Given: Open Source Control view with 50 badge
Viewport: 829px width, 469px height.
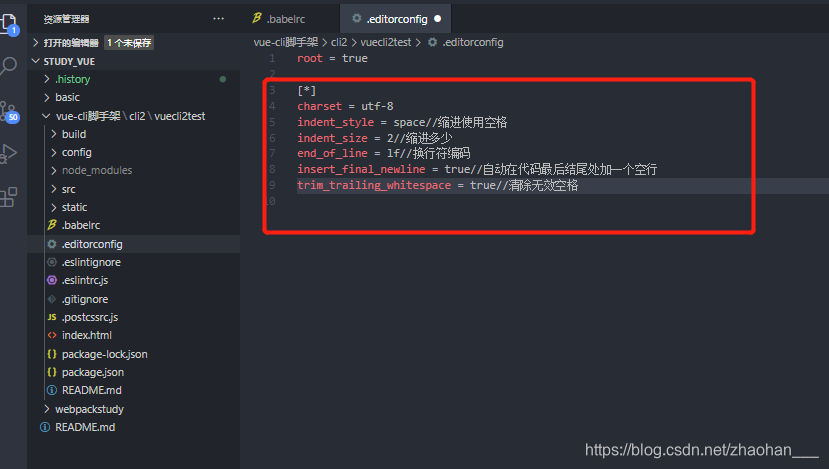Looking at the screenshot, I should tap(9, 111).
